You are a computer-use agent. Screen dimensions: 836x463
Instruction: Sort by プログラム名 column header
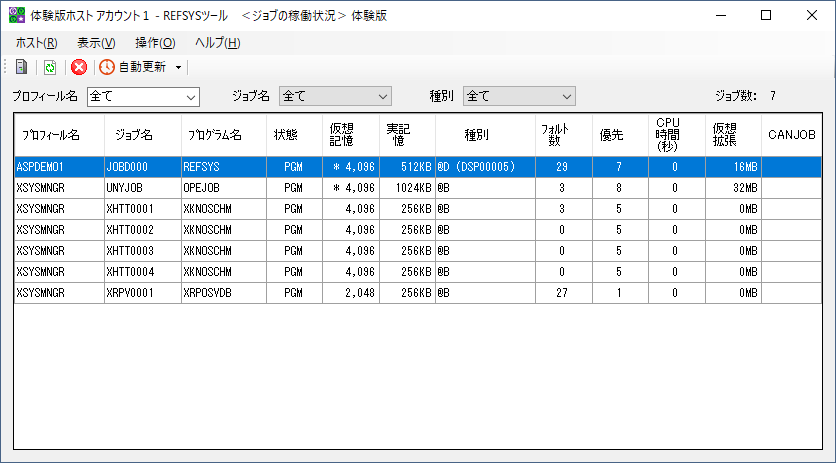pyautogui.click(x=224, y=135)
